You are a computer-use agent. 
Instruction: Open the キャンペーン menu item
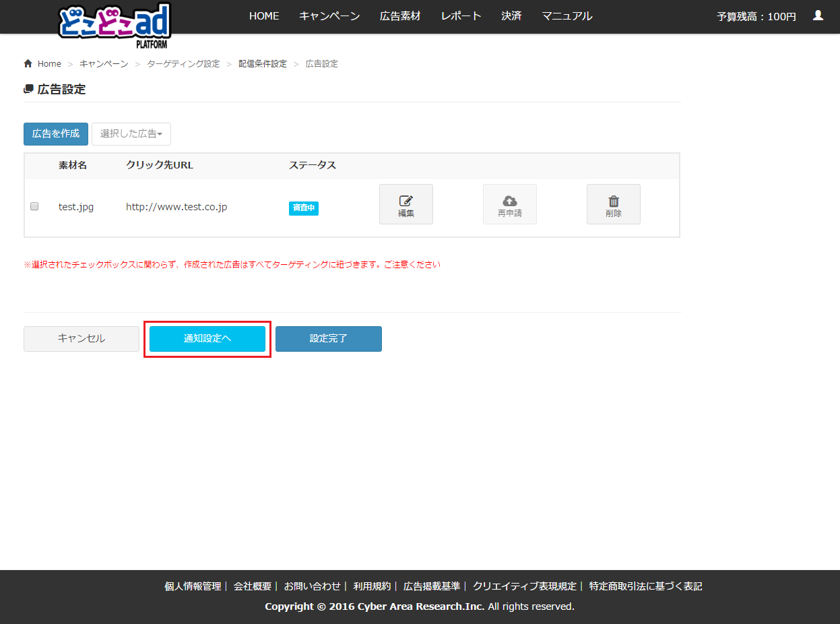tap(329, 16)
